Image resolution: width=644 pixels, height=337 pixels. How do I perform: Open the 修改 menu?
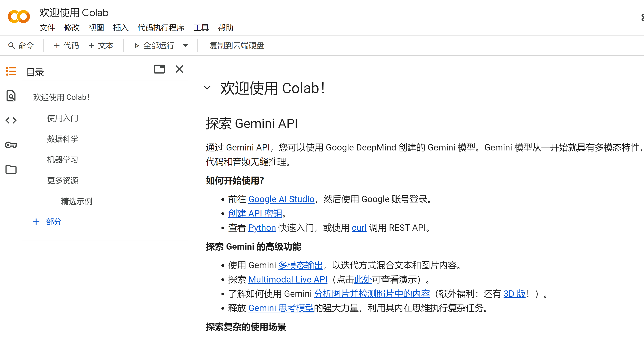coord(72,28)
